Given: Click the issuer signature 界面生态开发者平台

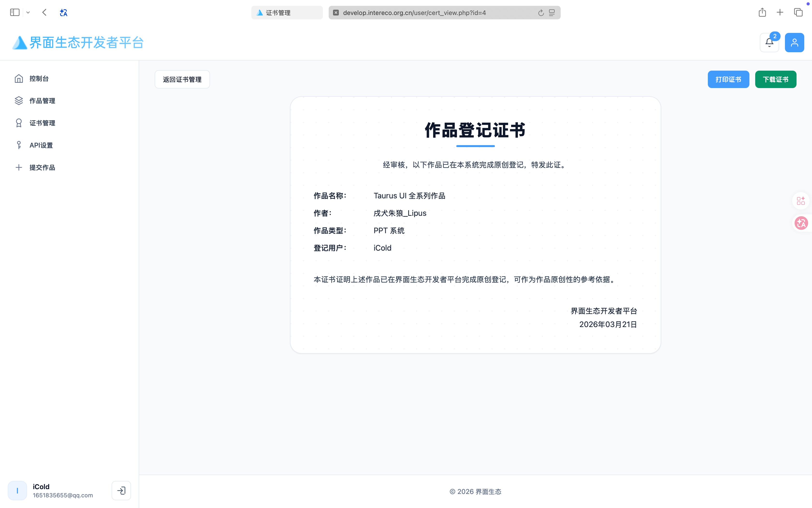Looking at the screenshot, I should (x=604, y=311).
